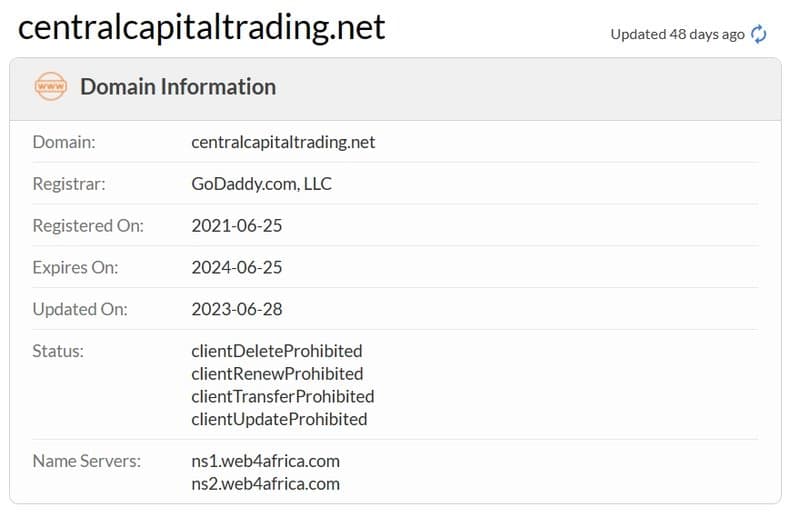Click name server ns2.web4africa.com
800x517 pixels.
266,484
